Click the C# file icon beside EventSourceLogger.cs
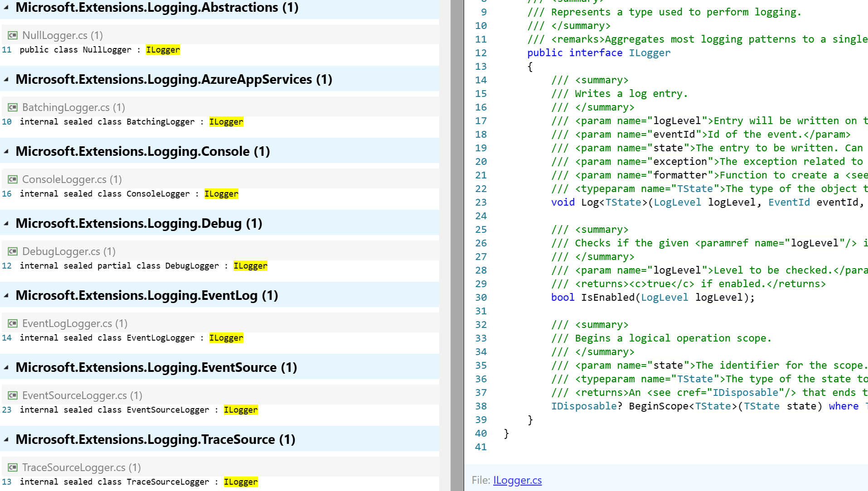The image size is (868, 491). (x=13, y=395)
